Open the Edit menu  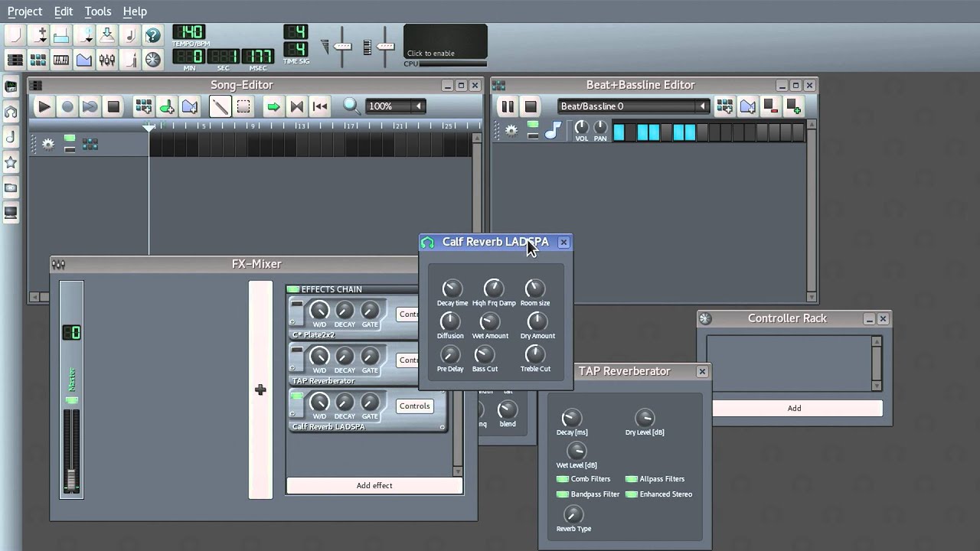(x=64, y=11)
